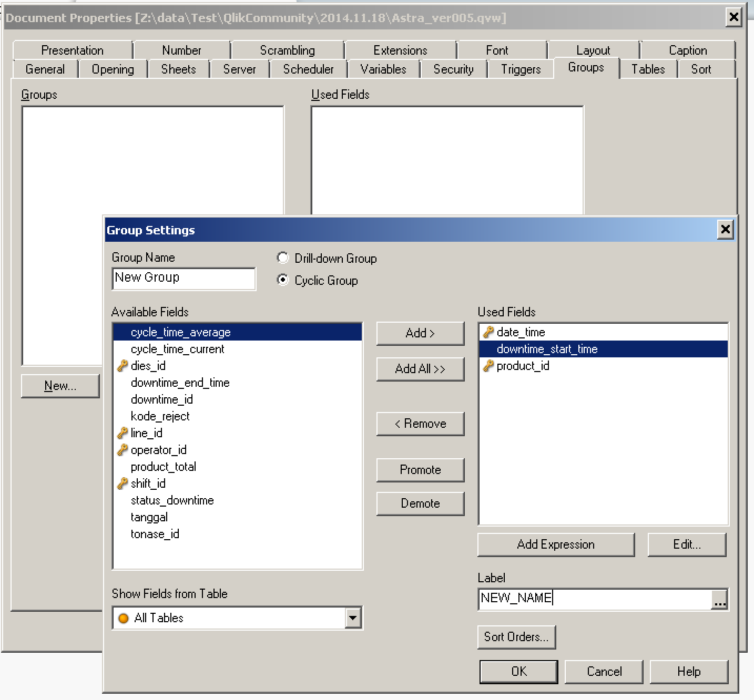Select the Cyclic Group radio button
This screenshot has width=754, height=700.
point(283,281)
